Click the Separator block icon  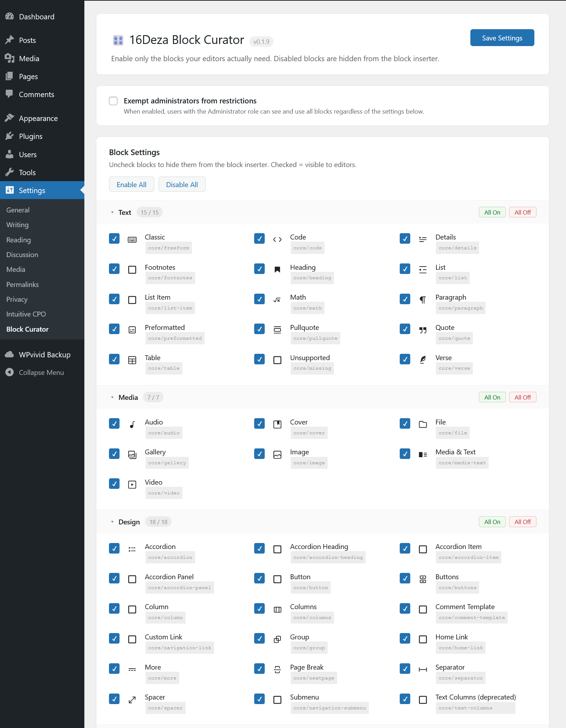(x=423, y=670)
